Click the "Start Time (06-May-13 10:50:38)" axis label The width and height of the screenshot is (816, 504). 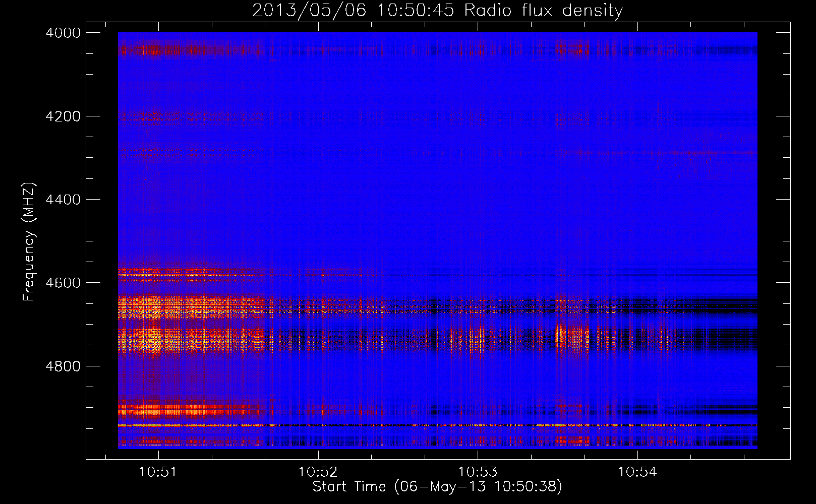[x=437, y=487]
